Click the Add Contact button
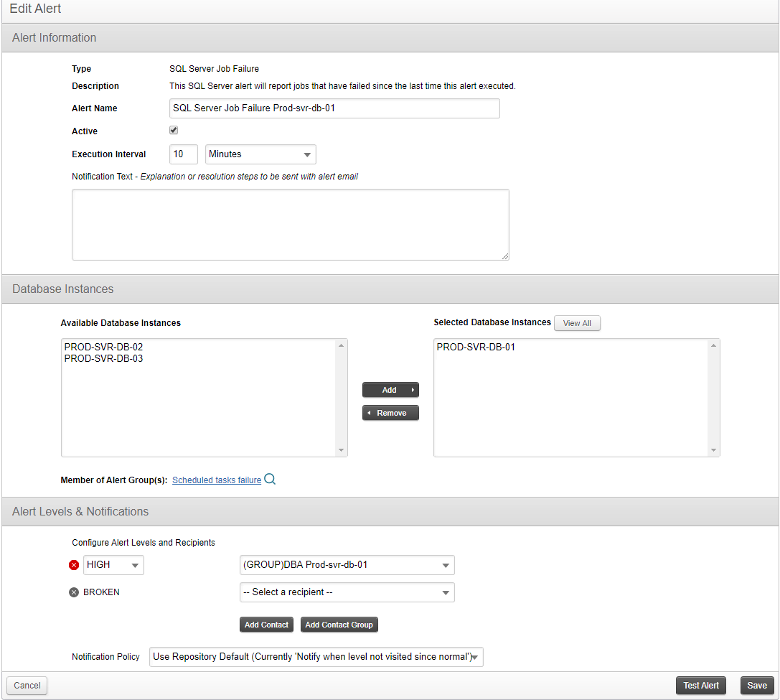 coord(267,625)
